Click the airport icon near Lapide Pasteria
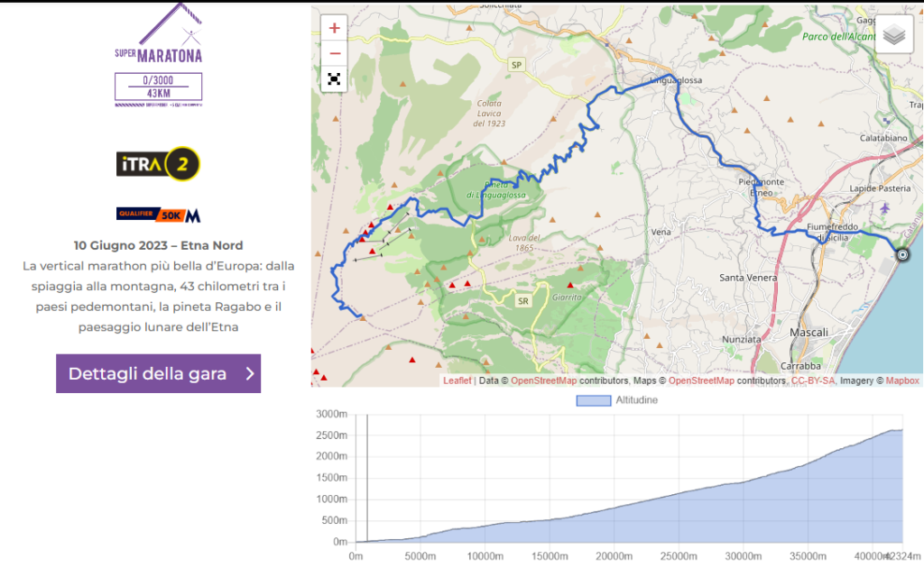This screenshot has height=568, width=924. click(884, 208)
